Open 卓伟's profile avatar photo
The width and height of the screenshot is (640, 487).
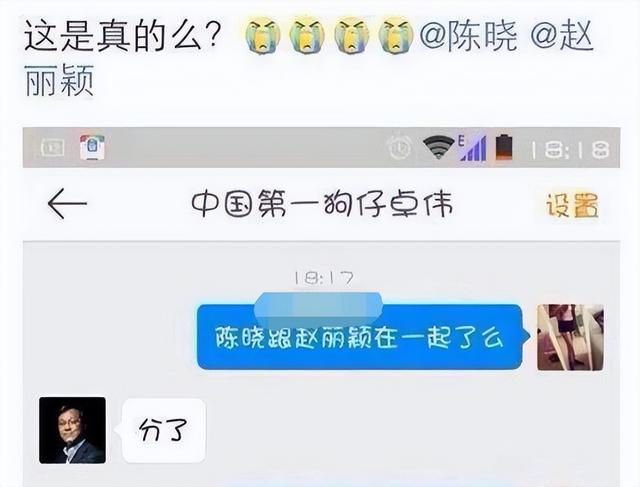pyautogui.click(x=72, y=430)
